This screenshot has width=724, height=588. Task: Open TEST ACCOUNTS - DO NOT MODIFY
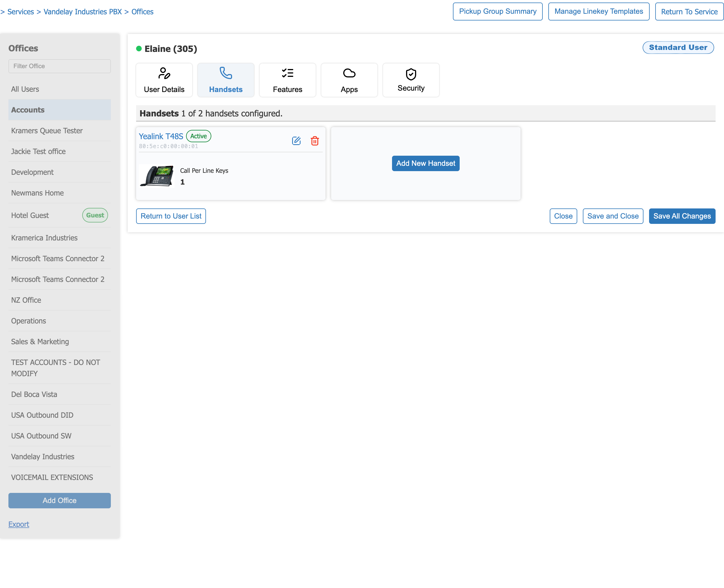59,368
